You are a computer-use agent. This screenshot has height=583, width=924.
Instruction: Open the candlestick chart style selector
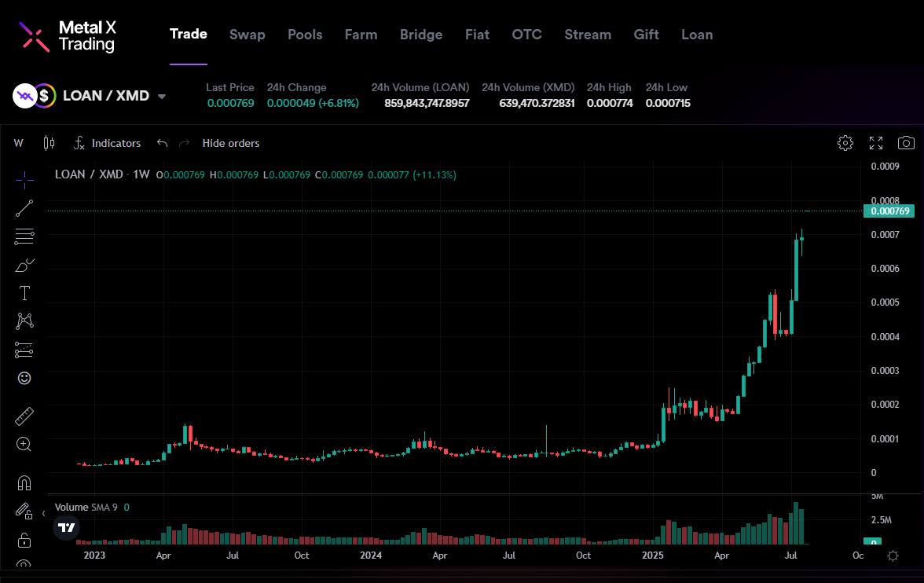(49, 143)
